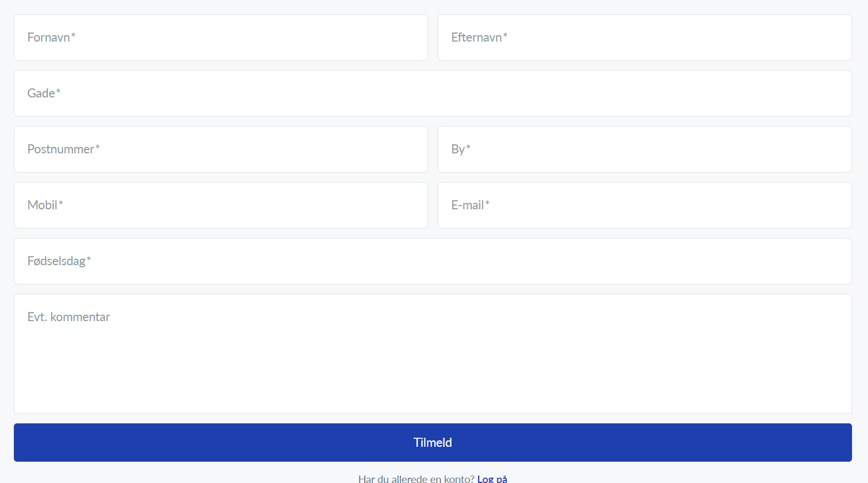Submit the form with Tilmeld
The image size is (868, 483).
[432, 443]
